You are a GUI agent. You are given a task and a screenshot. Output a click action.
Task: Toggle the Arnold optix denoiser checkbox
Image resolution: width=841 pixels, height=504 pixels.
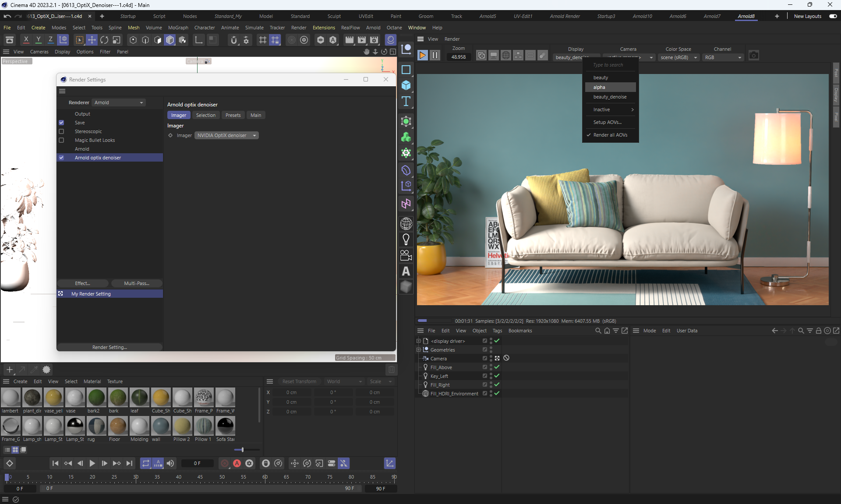click(61, 158)
